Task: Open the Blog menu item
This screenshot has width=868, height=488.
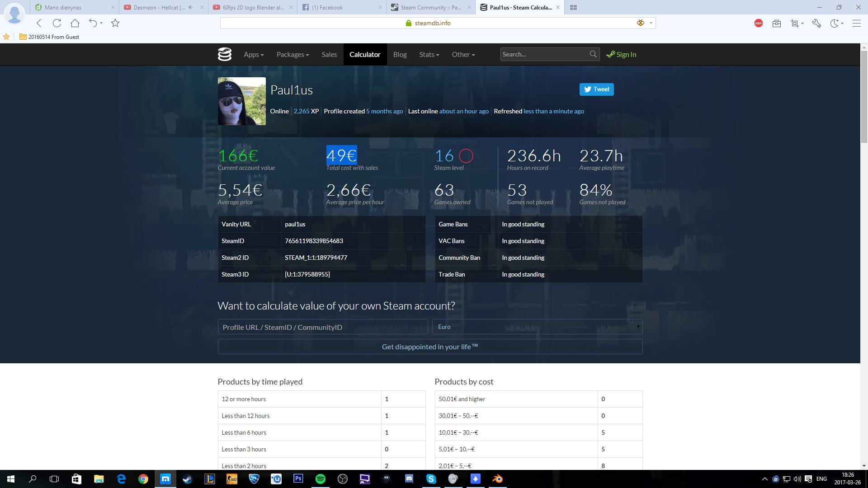Action: tap(400, 54)
